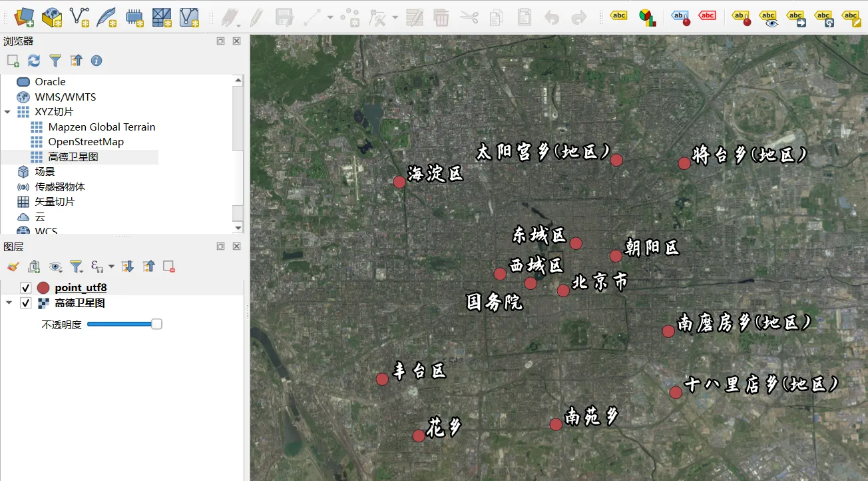Select OpenStreetMap tile source
The height and width of the screenshot is (481, 868).
[86, 142]
